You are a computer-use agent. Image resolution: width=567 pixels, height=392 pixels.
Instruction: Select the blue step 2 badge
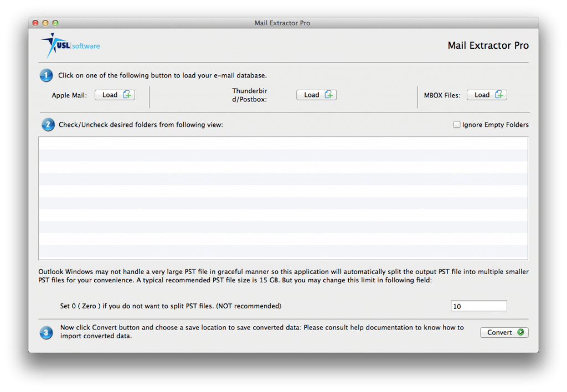click(x=48, y=125)
